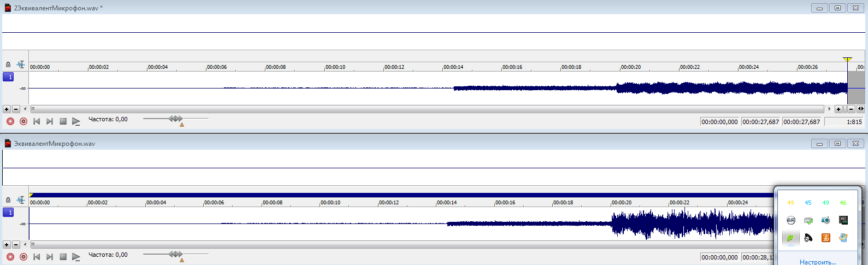The image size is (868, 265).
Task: Click the 2ЭквивалентМикрофон.wav title text
Action: click(58, 8)
